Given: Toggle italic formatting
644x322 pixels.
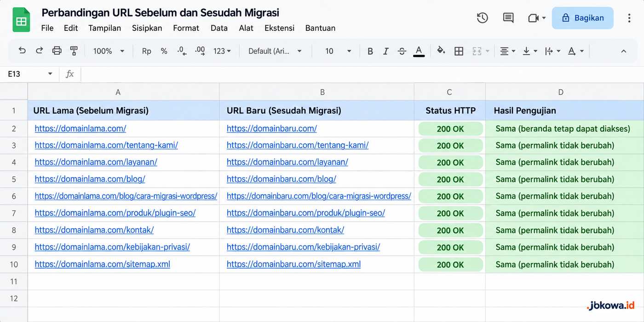Looking at the screenshot, I should [386, 51].
